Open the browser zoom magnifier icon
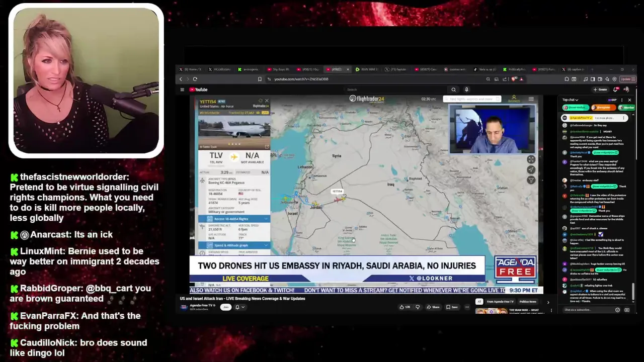 [488, 79]
